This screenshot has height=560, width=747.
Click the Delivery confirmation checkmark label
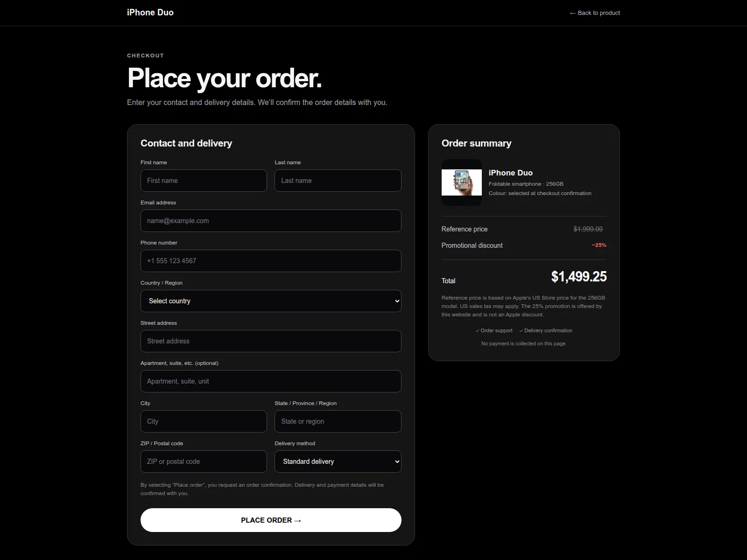click(x=546, y=330)
